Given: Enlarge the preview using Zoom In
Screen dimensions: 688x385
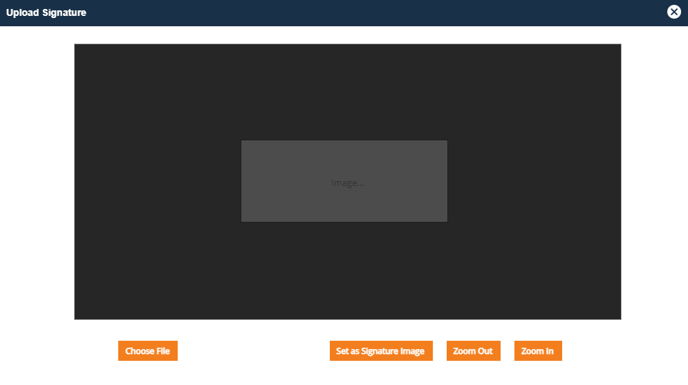Looking at the screenshot, I should [538, 351].
